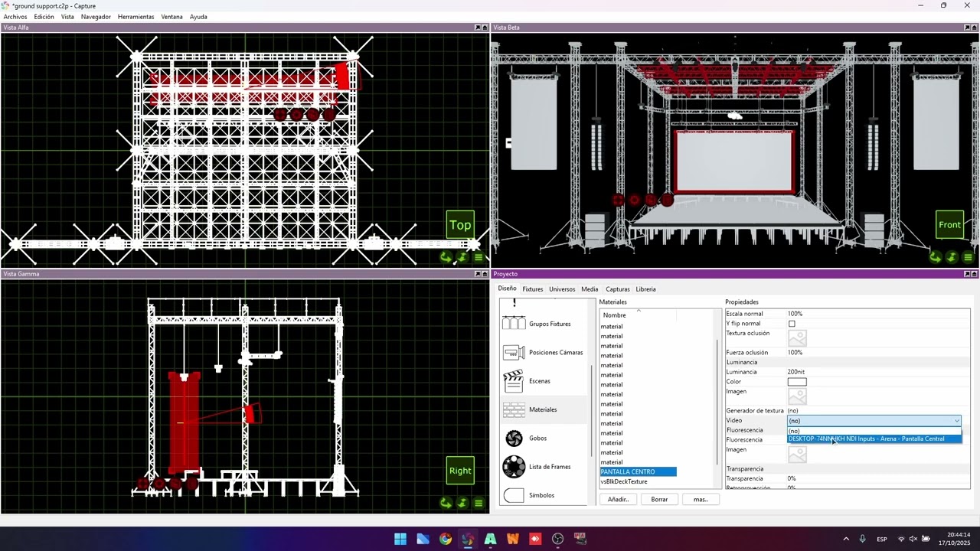Click the curved arrow icon in Vista Gamma
This screenshot has height=551, width=980.
pos(446,503)
